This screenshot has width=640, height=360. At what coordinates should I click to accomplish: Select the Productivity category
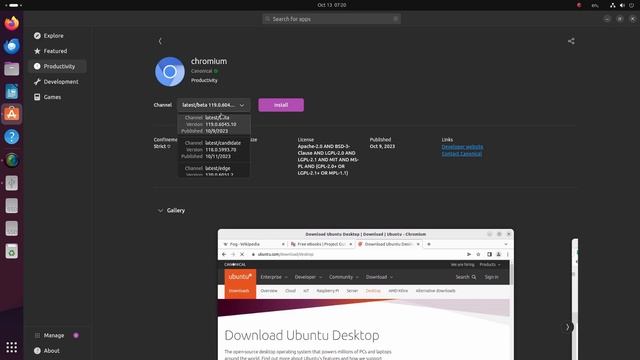57,66
